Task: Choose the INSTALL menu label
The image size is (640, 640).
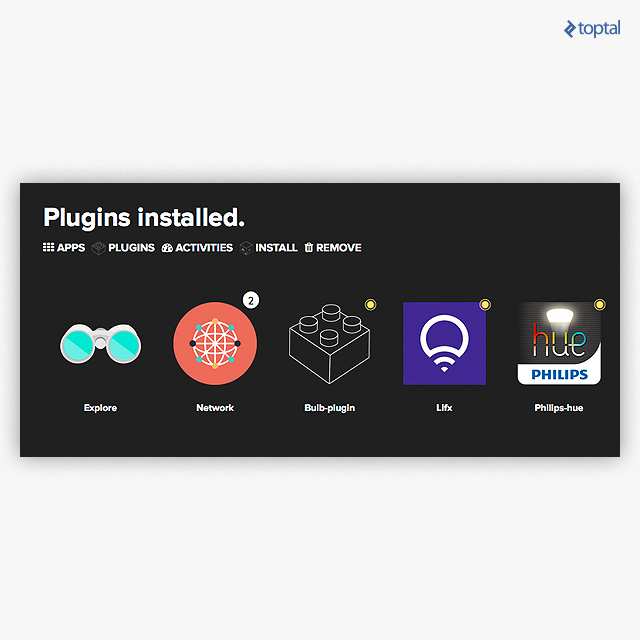Action: pyautogui.click(x=276, y=248)
